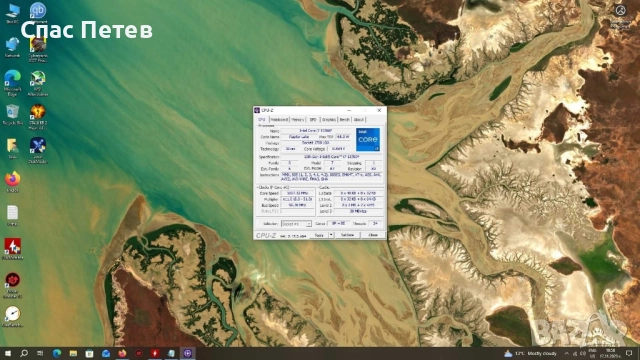Screen dimensions: 640x360
Task: Open Microsoft Edge desktop shortcut
Action: coord(12,83)
